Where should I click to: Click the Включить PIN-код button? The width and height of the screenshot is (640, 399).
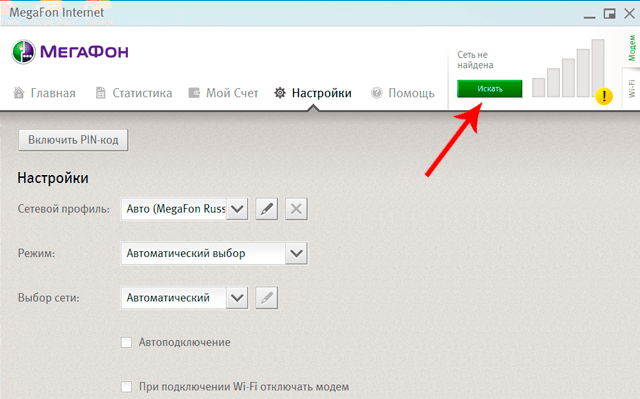point(73,140)
